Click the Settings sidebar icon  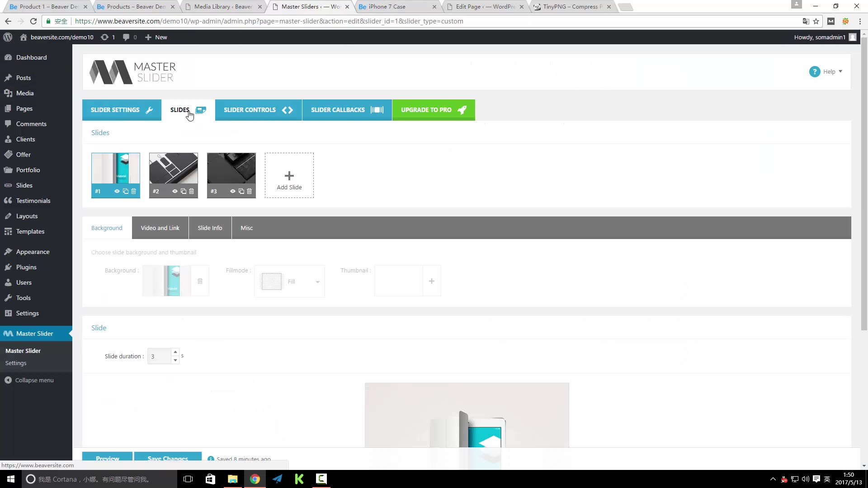coord(8,313)
